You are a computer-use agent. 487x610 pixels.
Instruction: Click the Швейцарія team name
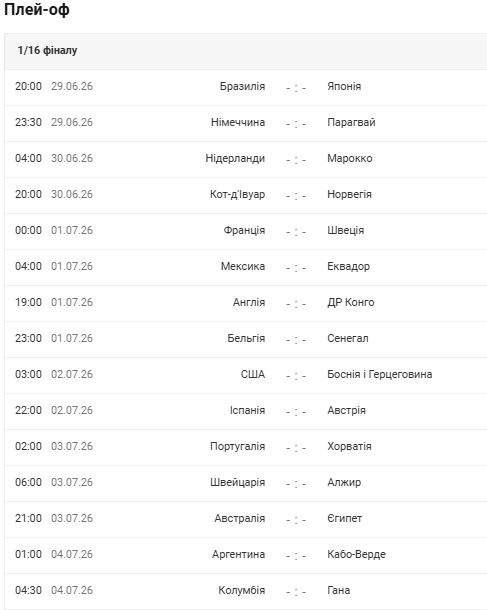point(237,482)
